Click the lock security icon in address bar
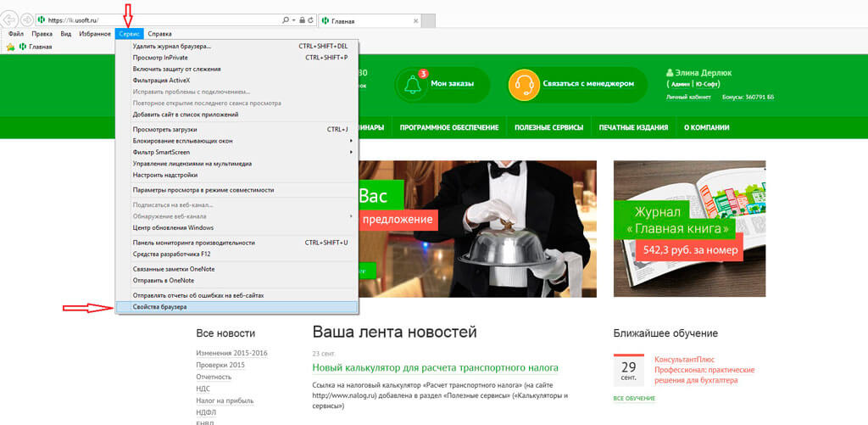Image resolution: width=868 pixels, height=425 pixels. tap(303, 20)
